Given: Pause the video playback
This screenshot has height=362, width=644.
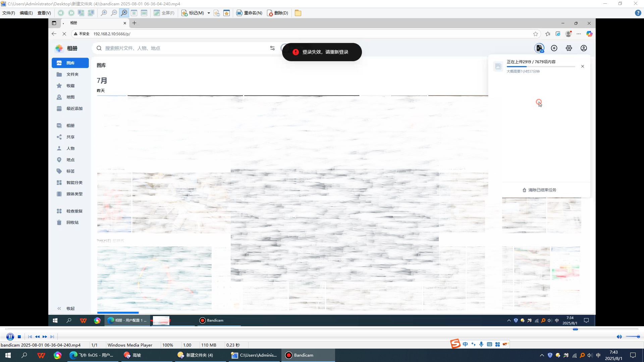Looking at the screenshot, I should coord(10,337).
